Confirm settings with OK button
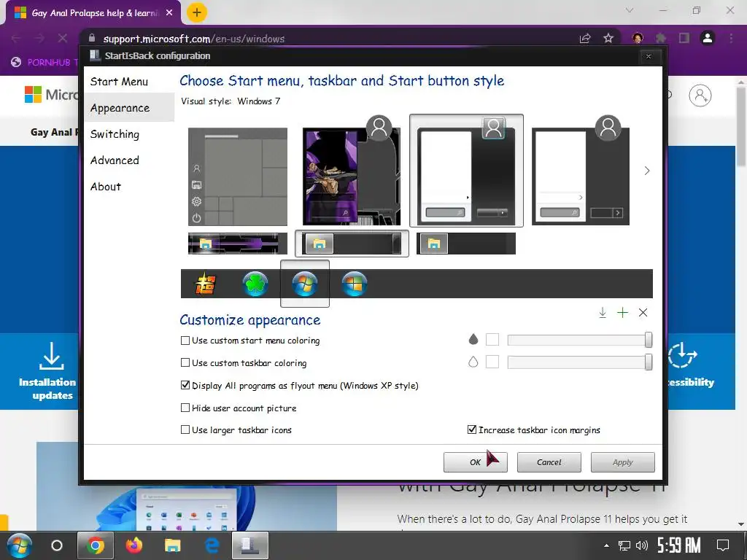Image resolution: width=747 pixels, height=560 pixels. point(476,462)
